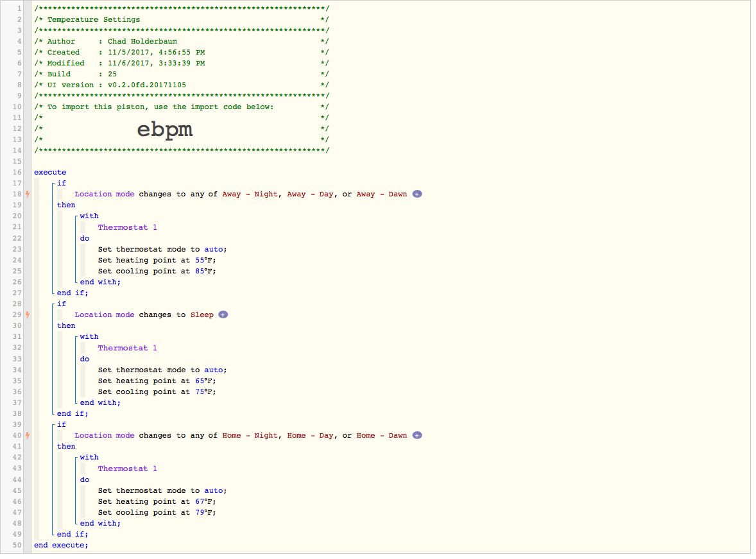Click 'end if;' on line 38
The width and height of the screenshot is (756, 559).
(73, 413)
